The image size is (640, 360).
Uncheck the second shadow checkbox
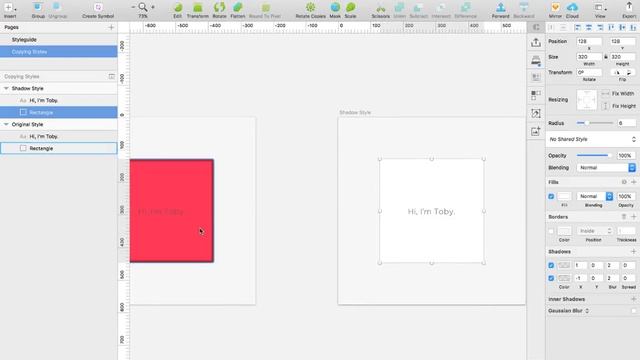[551, 278]
